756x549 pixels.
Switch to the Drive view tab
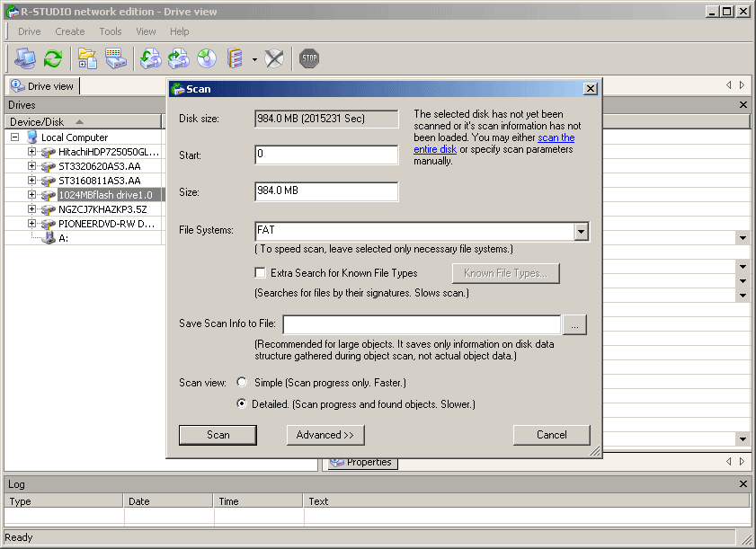(42, 86)
